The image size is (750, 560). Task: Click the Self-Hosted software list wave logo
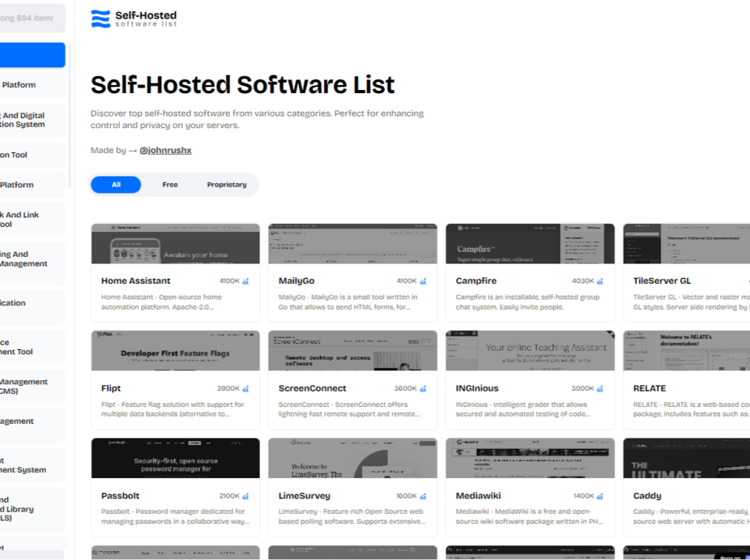(100, 18)
